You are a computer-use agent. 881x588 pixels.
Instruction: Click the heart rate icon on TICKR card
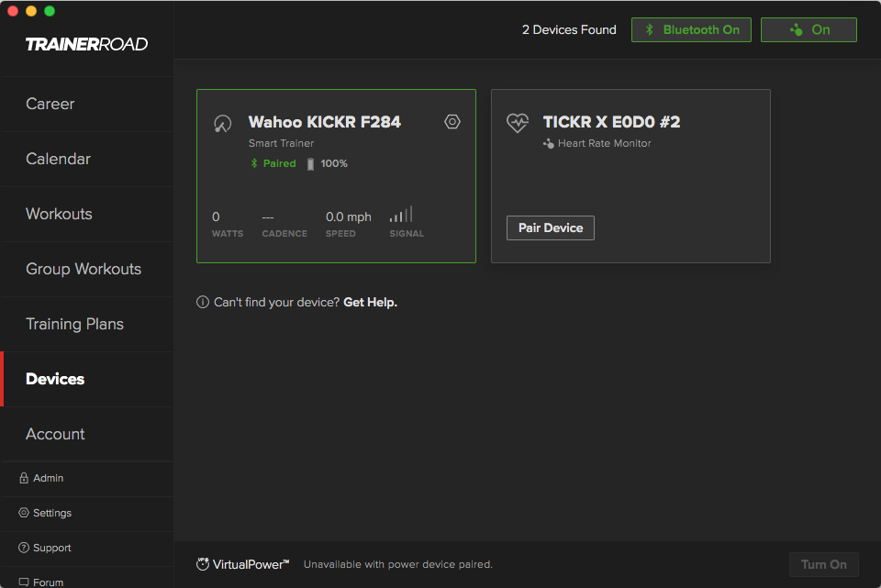click(x=518, y=122)
